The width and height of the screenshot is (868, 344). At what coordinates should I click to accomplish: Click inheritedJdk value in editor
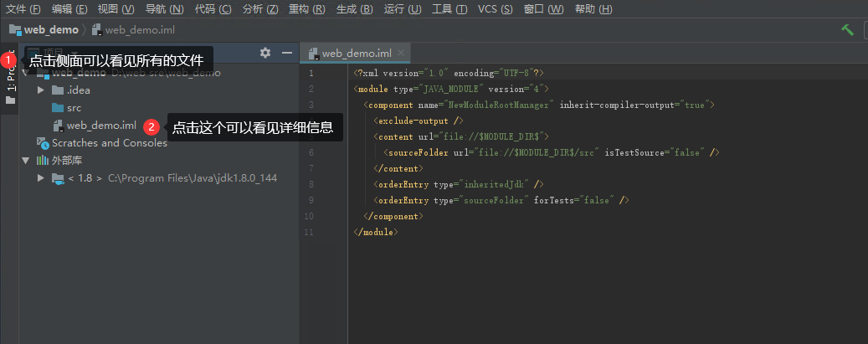point(495,184)
